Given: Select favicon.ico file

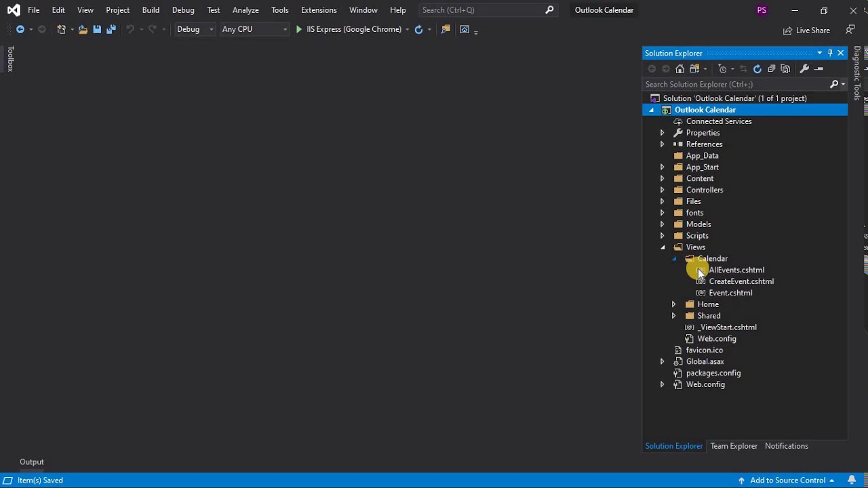Looking at the screenshot, I should 705,350.
